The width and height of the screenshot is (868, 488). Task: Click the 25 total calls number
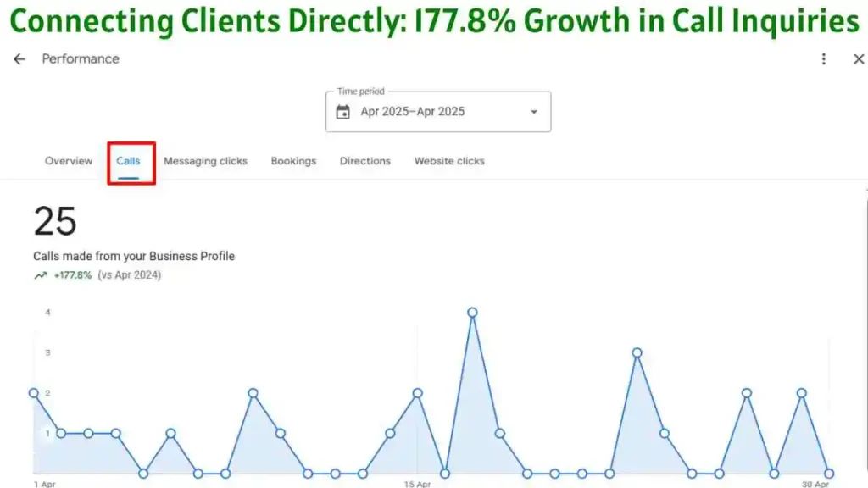click(x=55, y=222)
